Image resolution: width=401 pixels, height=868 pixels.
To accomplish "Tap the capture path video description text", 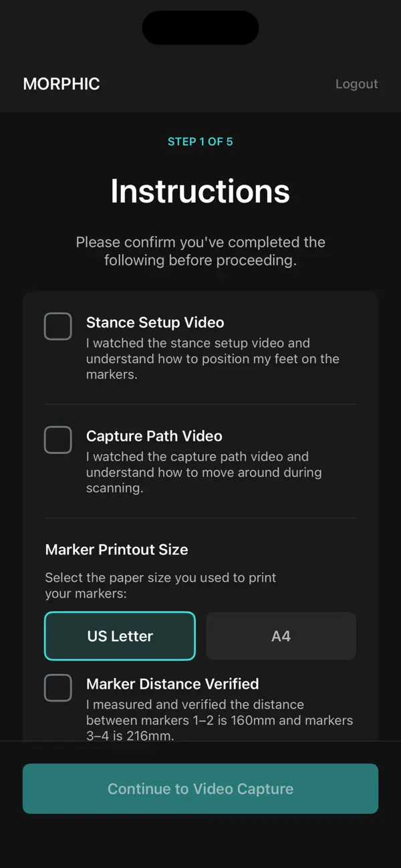I will click(214, 472).
